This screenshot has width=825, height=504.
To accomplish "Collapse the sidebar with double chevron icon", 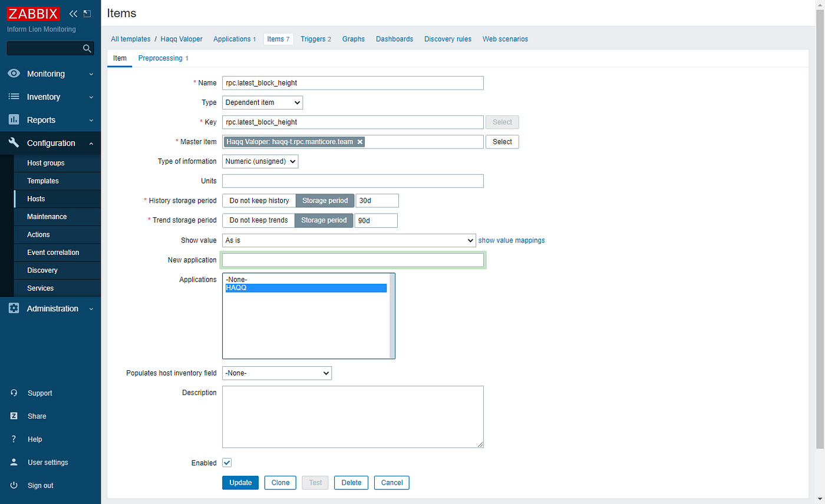I will point(73,14).
